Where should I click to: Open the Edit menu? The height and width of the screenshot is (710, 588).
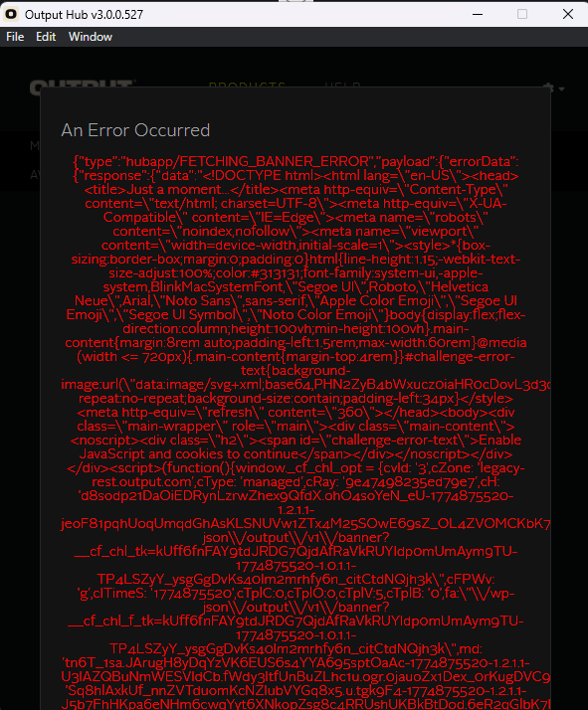(x=46, y=37)
